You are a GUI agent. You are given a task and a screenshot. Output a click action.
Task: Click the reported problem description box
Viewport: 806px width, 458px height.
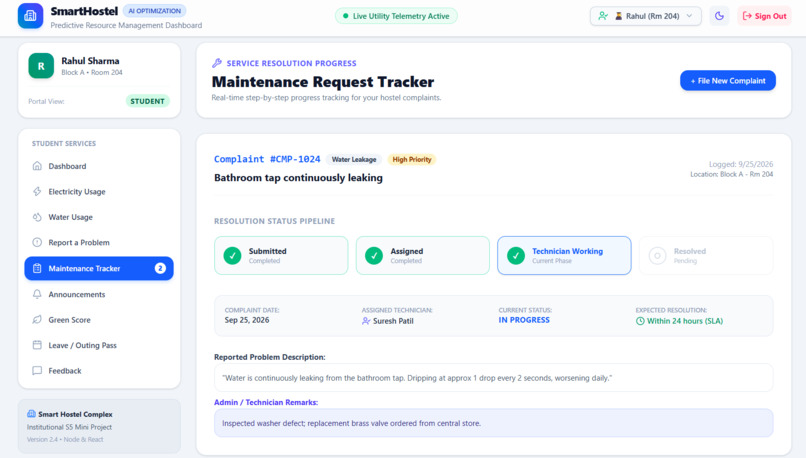click(493, 378)
